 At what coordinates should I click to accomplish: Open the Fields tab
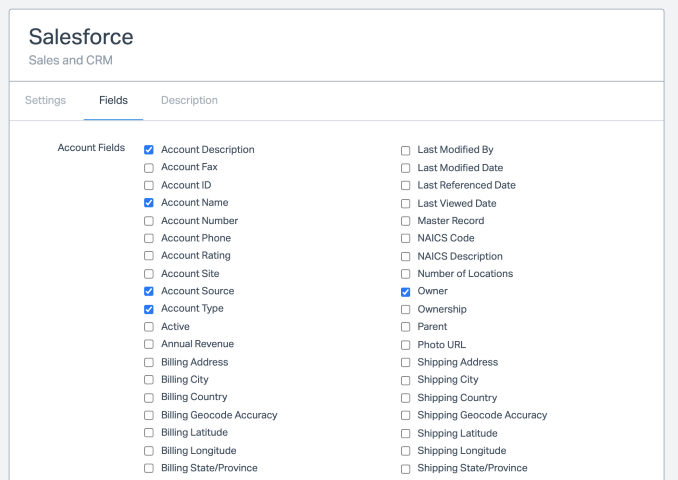(x=113, y=100)
